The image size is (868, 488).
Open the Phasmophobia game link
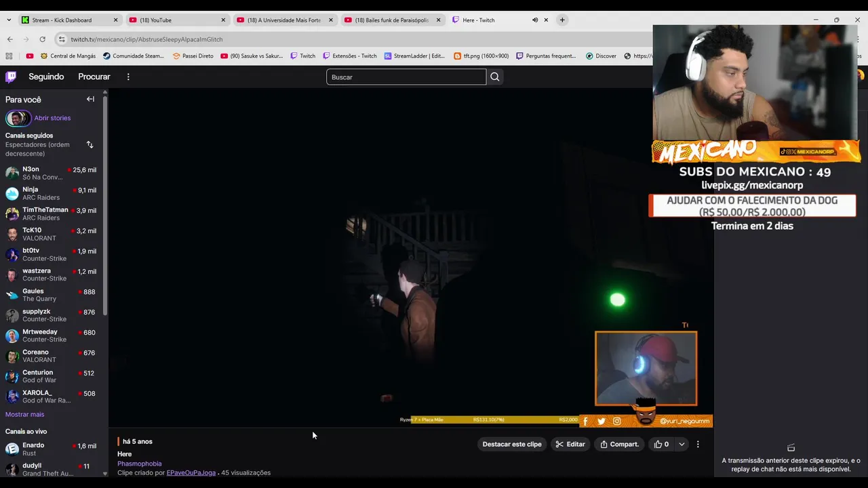[x=139, y=464]
